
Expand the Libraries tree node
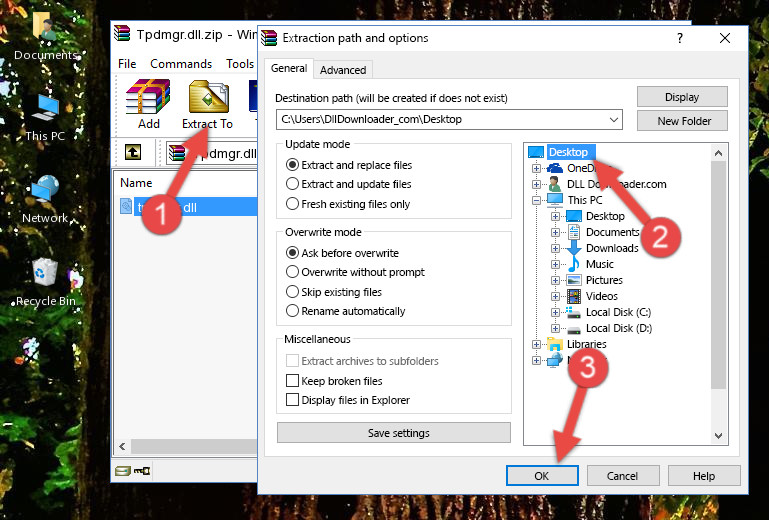tap(536, 344)
